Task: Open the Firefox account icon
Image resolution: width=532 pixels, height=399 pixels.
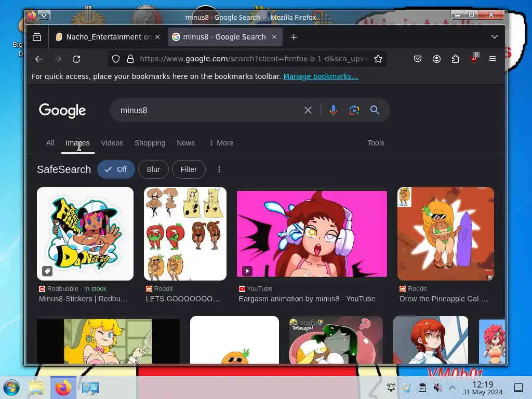Action: [x=436, y=59]
